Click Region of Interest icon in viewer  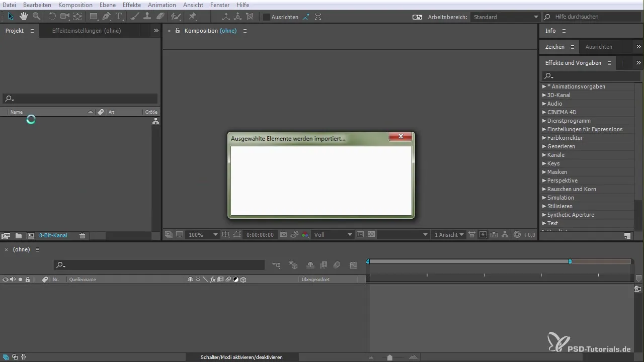(360, 235)
